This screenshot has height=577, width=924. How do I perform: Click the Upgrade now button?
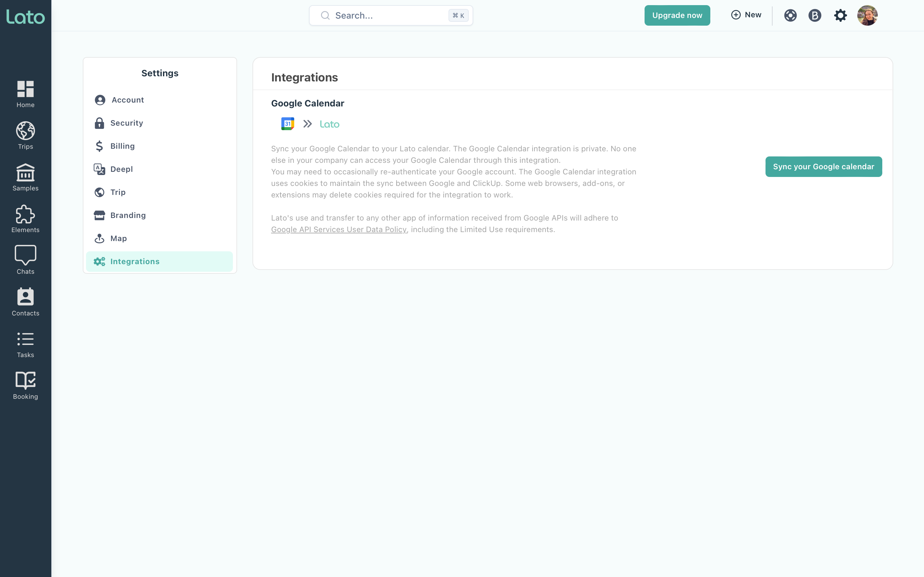click(677, 15)
